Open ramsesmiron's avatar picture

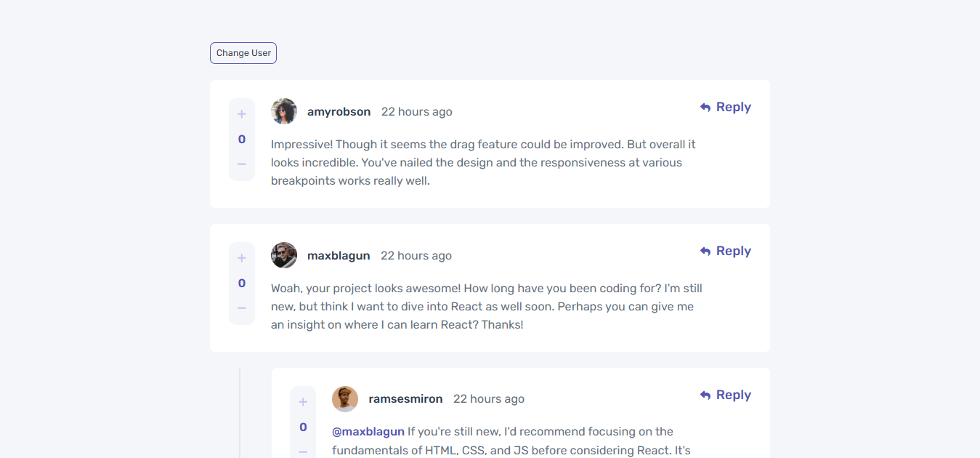tap(345, 399)
